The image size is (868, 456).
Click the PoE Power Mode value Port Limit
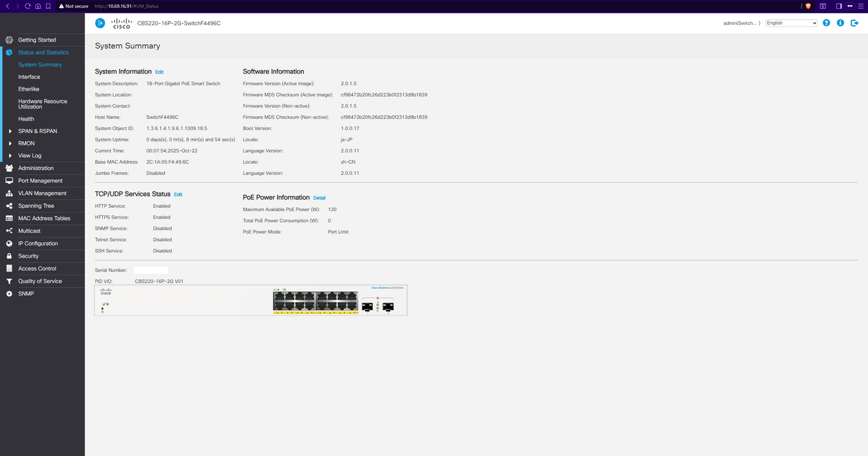pyautogui.click(x=338, y=232)
